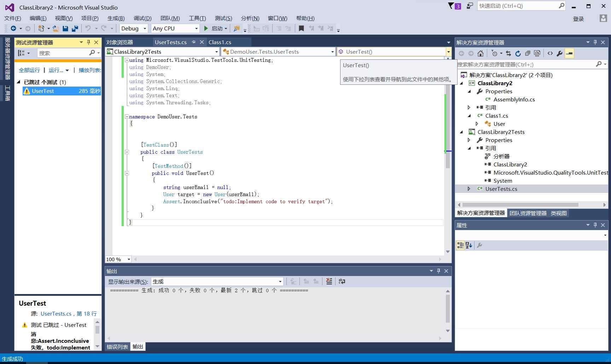This screenshot has height=364, width=611.
Task: Toggle the highlighted Preview Selected Items icon
Action: pyautogui.click(x=569, y=53)
